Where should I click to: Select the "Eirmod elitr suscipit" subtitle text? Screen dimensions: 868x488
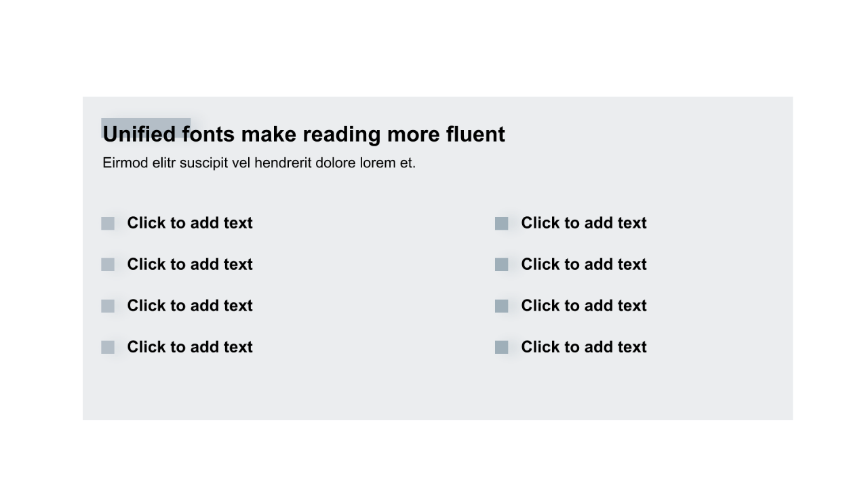[259, 163]
